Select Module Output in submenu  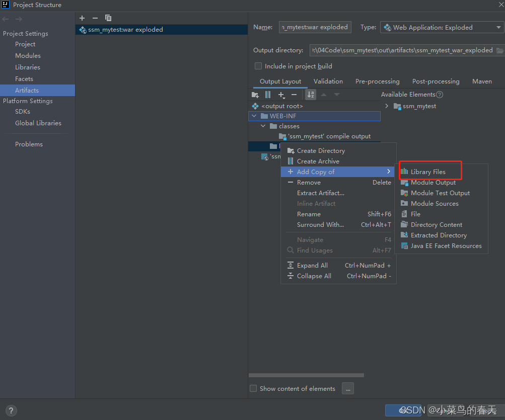441,183
